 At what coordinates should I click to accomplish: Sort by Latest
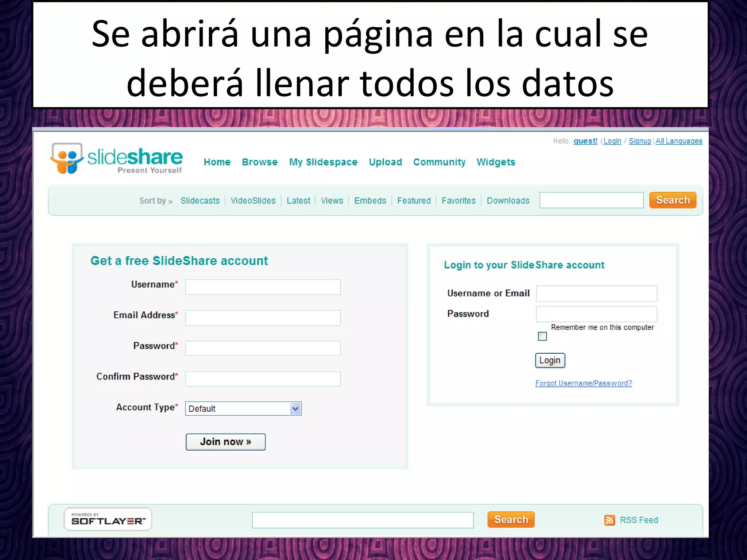point(298,201)
